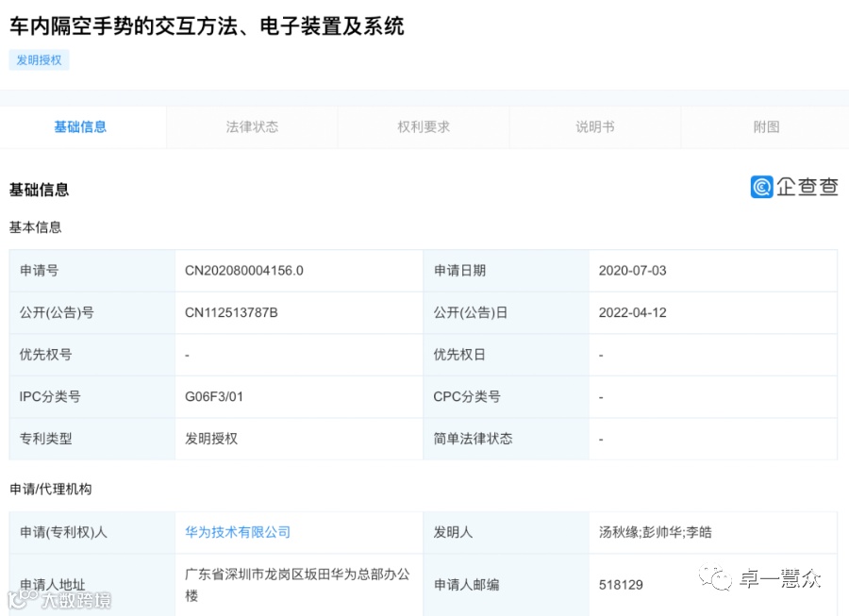
Task: Click the 优先权日 label cell
Action: [506, 355]
